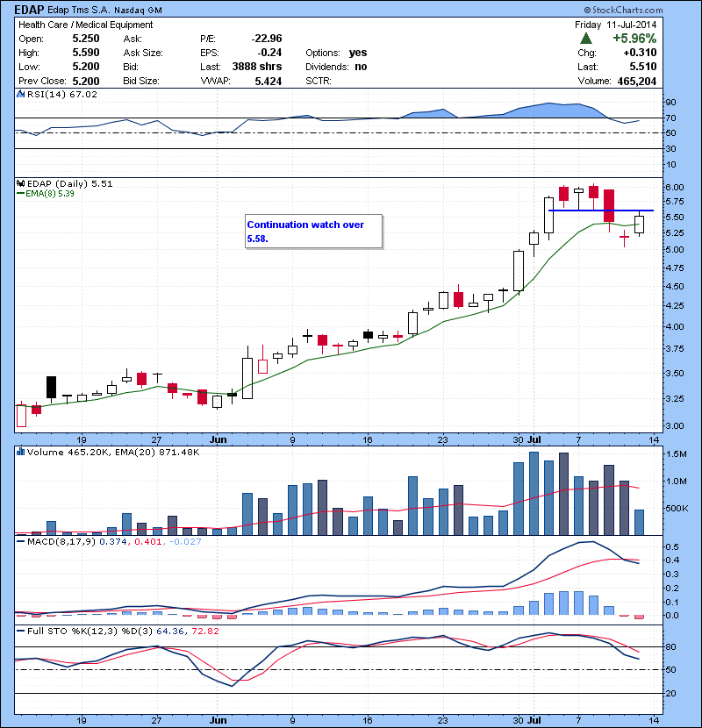Click the Prev Close 5.200 value
The height and width of the screenshot is (728, 702).
pos(86,82)
